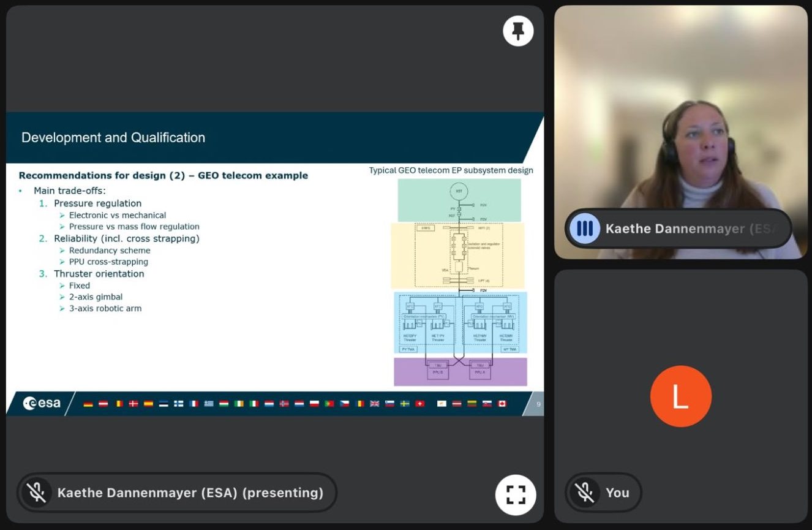
Task: Click 'PPU cross-strapping' bullet
Action: pos(108,262)
